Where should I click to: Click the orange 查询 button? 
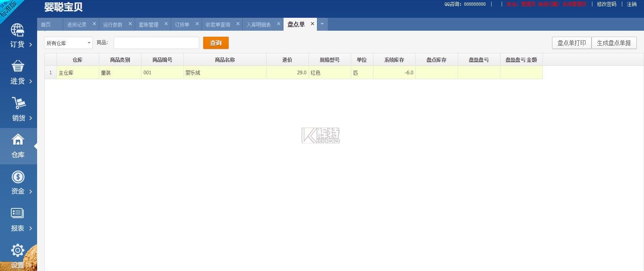(216, 43)
